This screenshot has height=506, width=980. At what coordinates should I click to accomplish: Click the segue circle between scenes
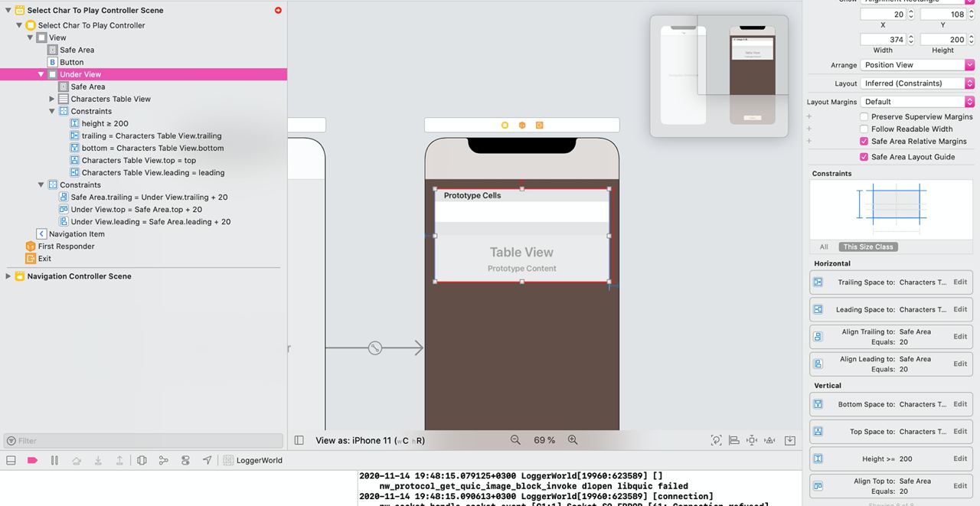tap(374, 348)
